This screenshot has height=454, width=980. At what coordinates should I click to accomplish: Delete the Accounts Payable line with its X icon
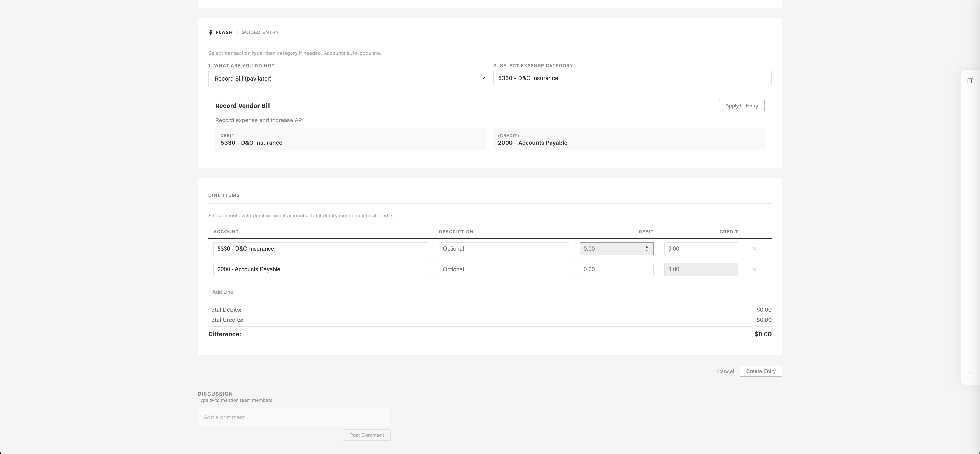point(754,269)
